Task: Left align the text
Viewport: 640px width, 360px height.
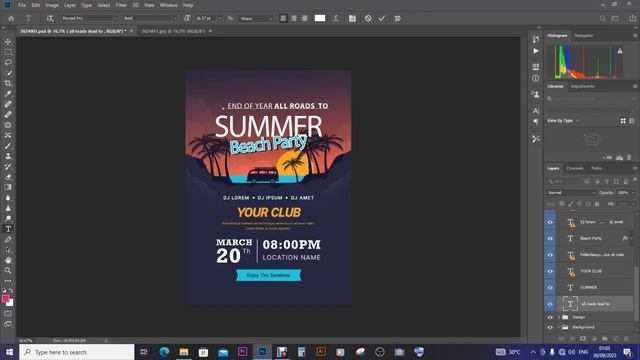Action: click(x=283, y=18)
